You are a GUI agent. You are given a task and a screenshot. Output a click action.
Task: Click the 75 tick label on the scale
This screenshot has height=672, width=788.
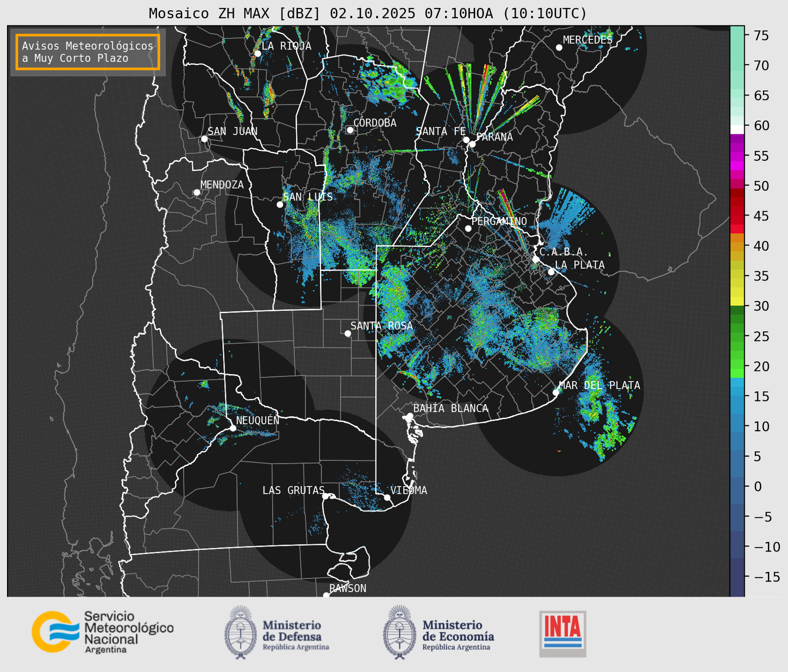(x=760, y=36)
